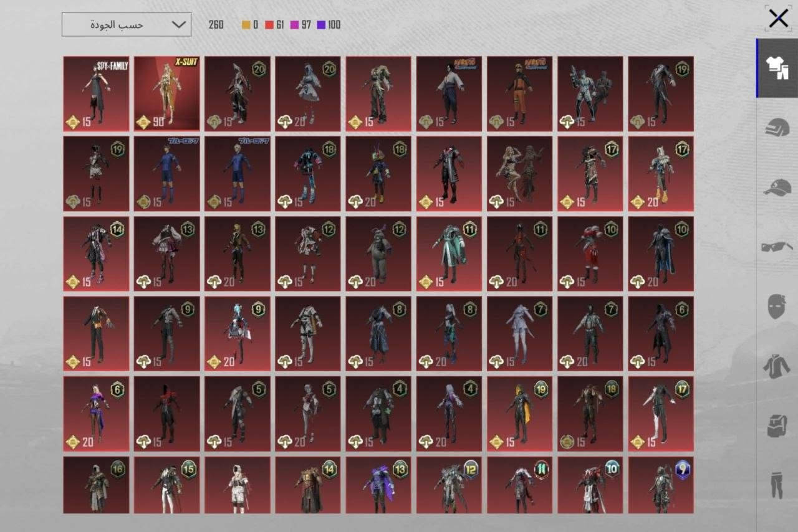Click the orange rarity count 0
798x532 pixels.
(x=250, y=25)
